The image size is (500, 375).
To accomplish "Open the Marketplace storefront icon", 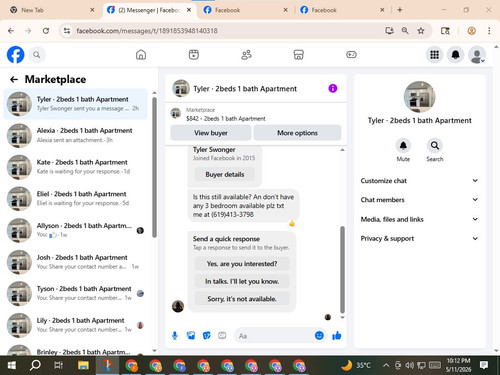I will pyautogui.click(x=299, y=55).
